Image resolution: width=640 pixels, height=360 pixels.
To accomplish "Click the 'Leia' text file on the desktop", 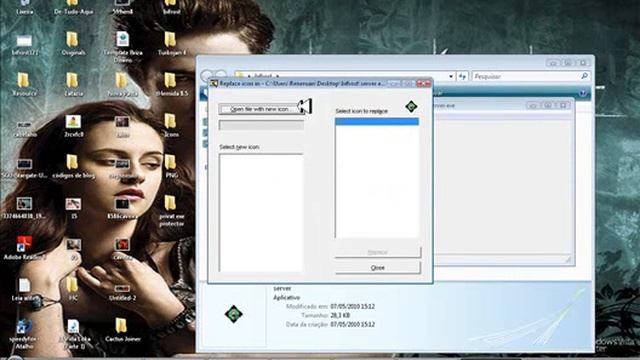I will pos(24,290).
